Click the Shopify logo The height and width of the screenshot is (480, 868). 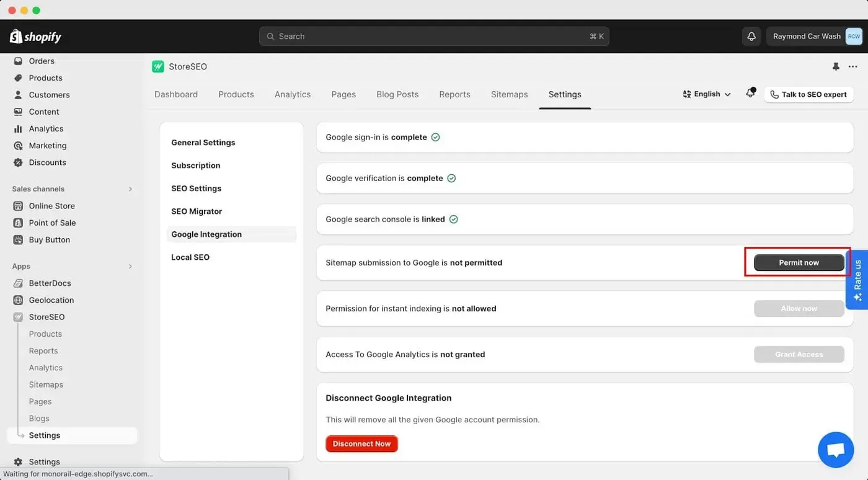[35, 37]
